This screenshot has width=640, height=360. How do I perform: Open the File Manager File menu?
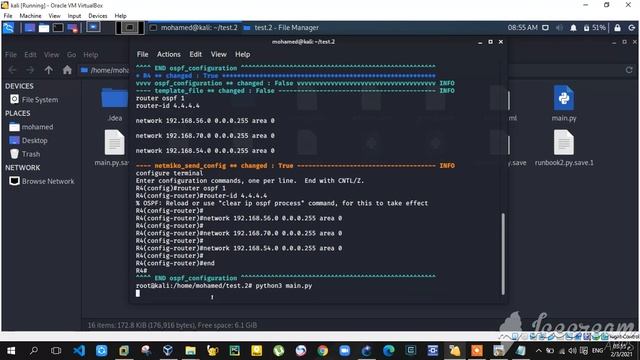(x=11, y=55)
